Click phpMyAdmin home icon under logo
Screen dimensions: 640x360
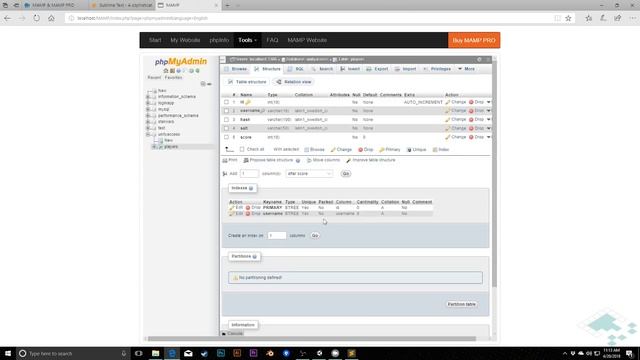pyautogui.click(x=166, y=71)
